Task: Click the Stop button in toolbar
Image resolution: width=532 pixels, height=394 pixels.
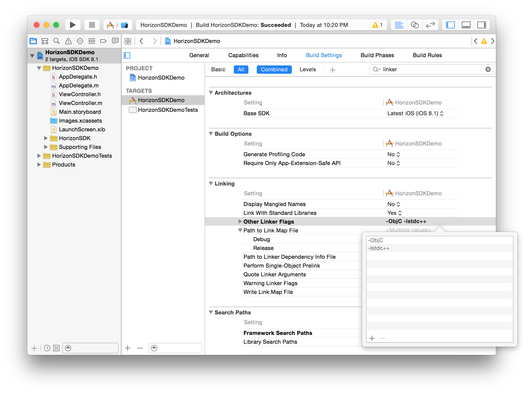Action: (92, 25)
